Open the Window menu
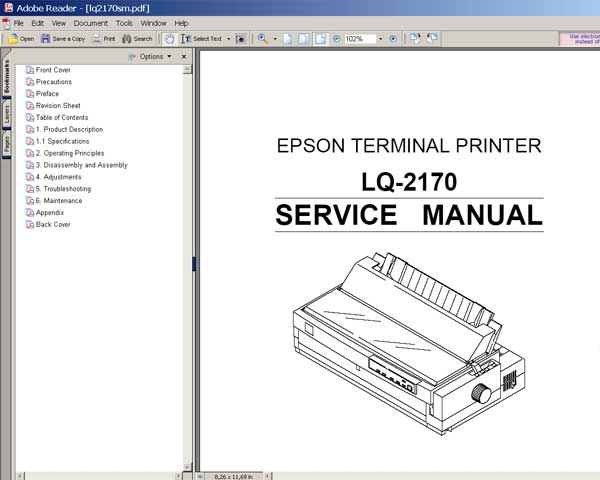The image size is (600, 480). pyautogui.click(x=153, y=23)
